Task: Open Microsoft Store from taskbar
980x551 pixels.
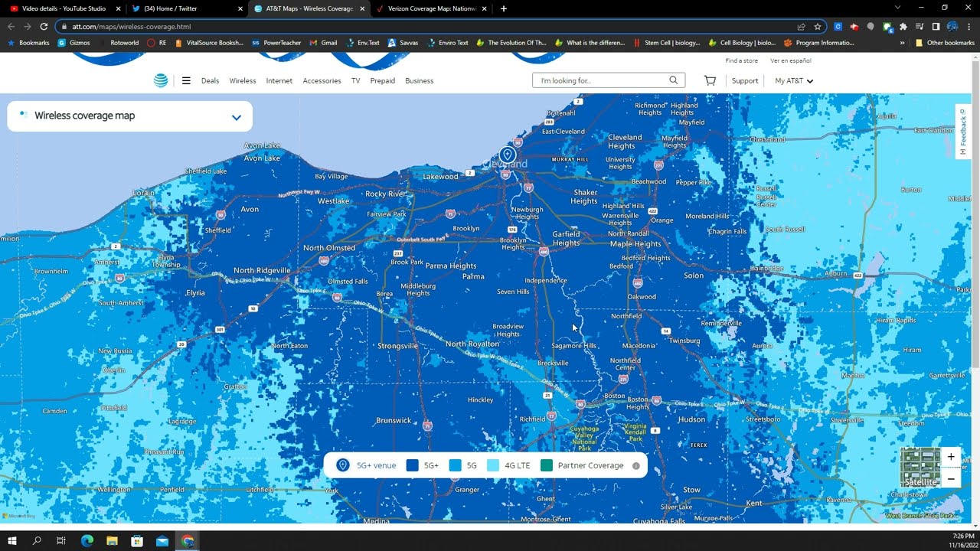Action: [137, 541]
